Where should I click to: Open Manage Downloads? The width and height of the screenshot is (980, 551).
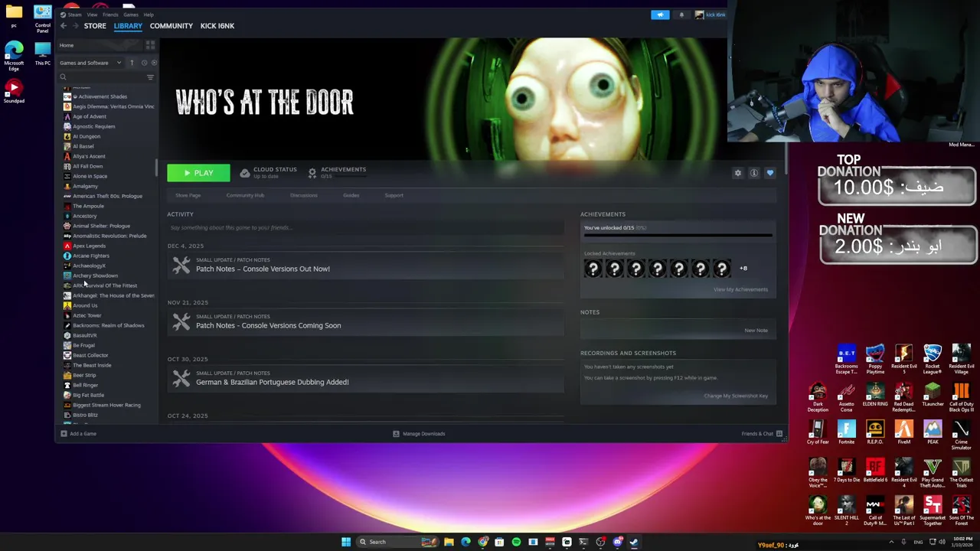[x=419, y=434]
